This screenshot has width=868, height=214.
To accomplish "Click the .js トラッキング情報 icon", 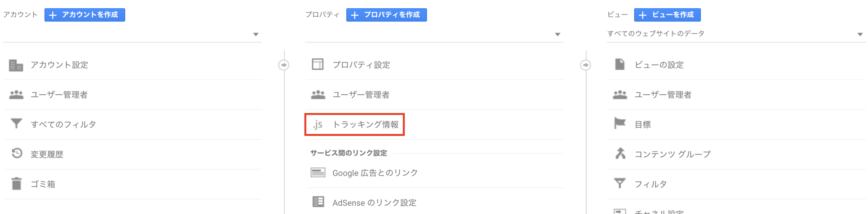I will pos(318,125).
